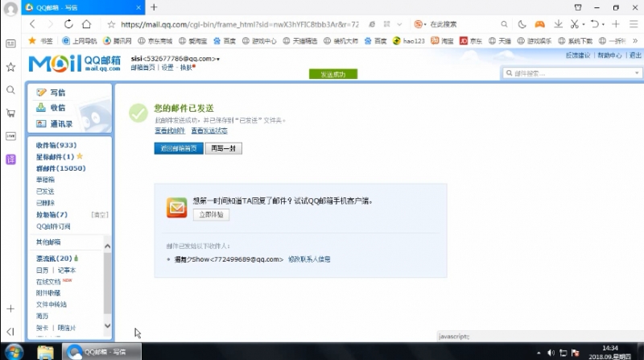The width and height of the screenshot is (644, 360).
Task: Open the 查看发送状态 link
Action: coord(209,130)
